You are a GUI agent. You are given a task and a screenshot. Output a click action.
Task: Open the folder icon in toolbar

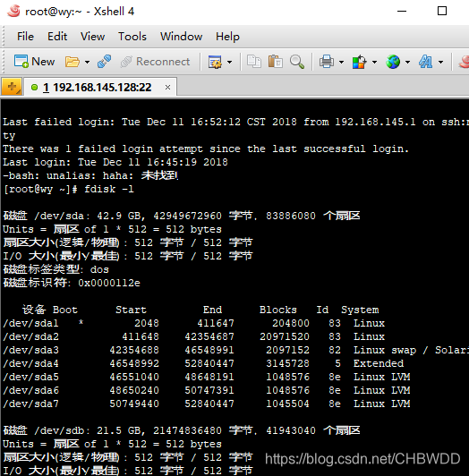(72, 62)
